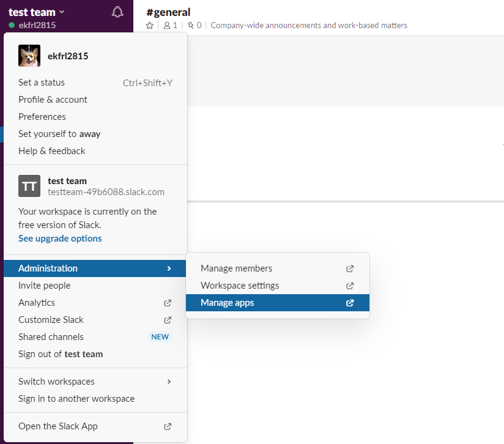Image resolution: width=504 pixels, height=444 pixels.
Task: Select Manage apps in the submenu
Action: click(x=278, y=303)
